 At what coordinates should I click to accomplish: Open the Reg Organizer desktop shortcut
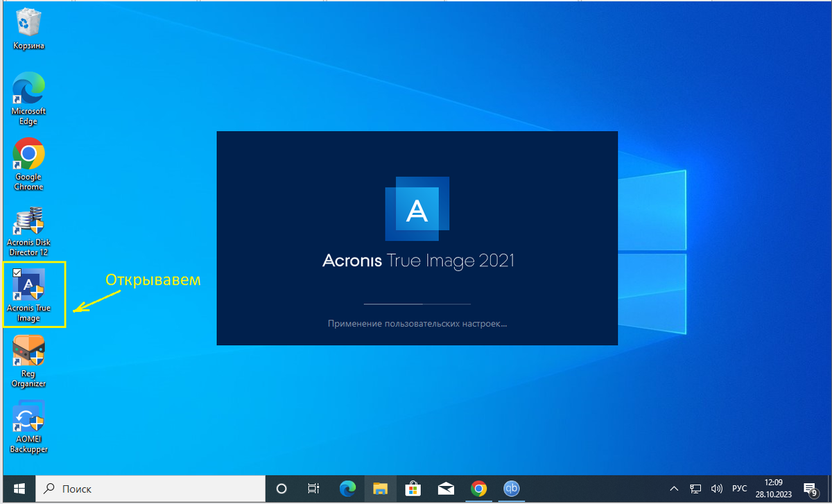[28, 361]
